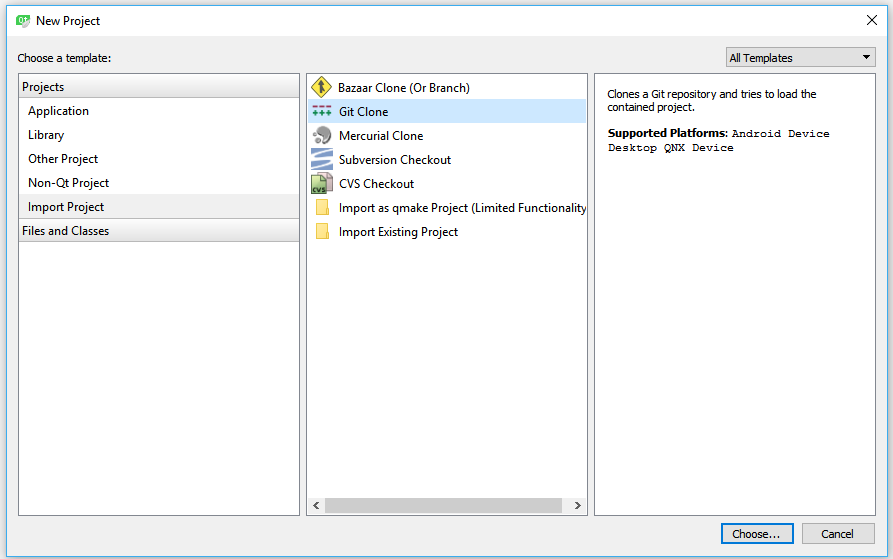The height and width of the screenshot is (559, 893).
Task: Click the Qt Creator logo in title bar
Action: point(23,21)
